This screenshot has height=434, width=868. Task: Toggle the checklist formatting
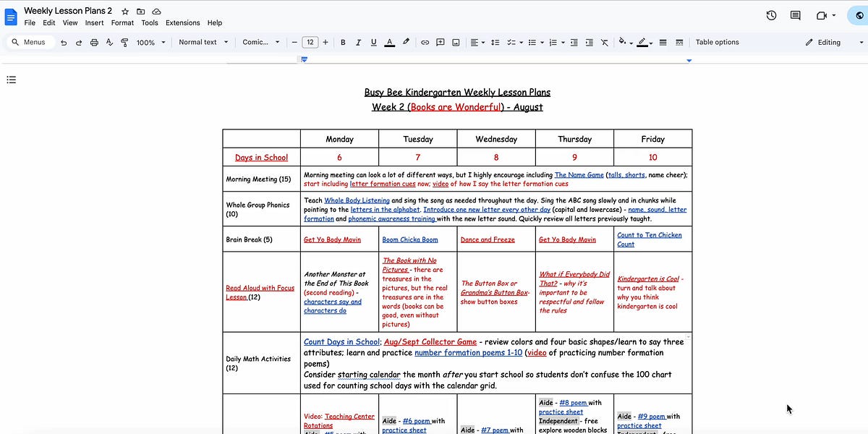click(511, 42)
